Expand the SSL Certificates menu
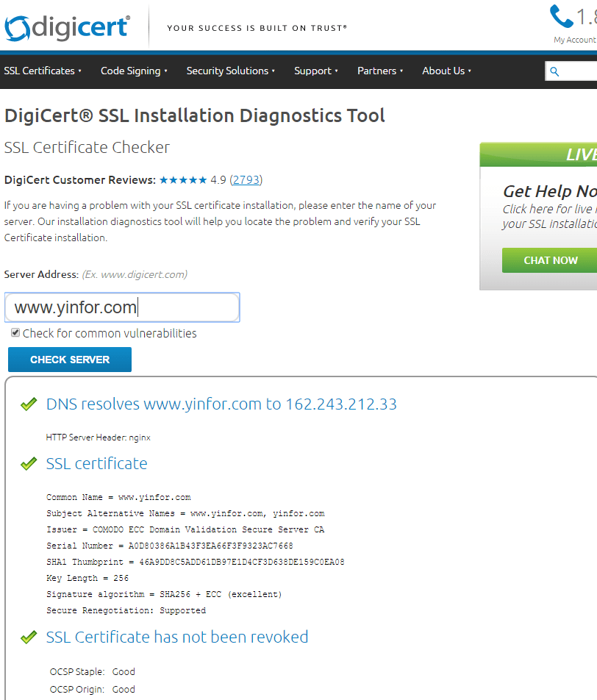597x700 pixels. [43, 71]
